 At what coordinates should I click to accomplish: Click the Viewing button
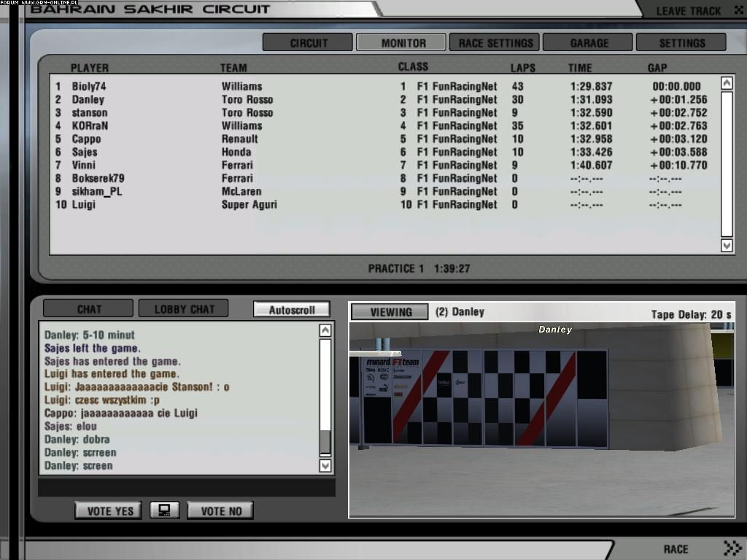coord(390,312)
